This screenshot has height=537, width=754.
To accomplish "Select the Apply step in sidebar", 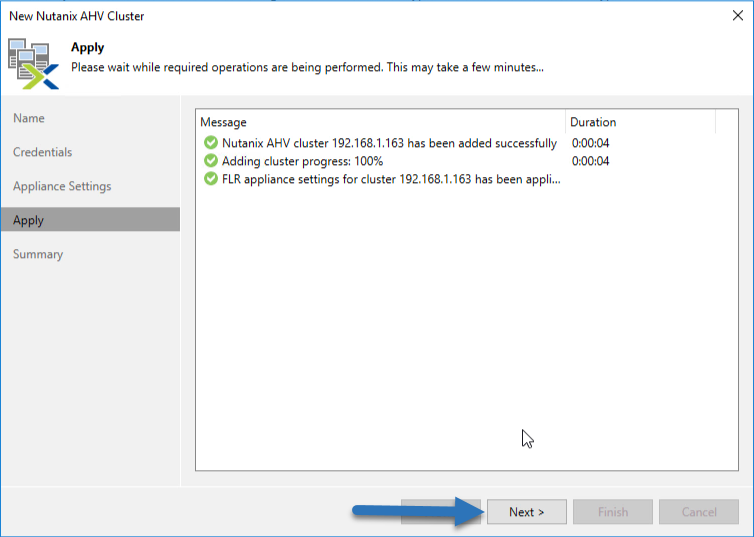I will 90,220.
